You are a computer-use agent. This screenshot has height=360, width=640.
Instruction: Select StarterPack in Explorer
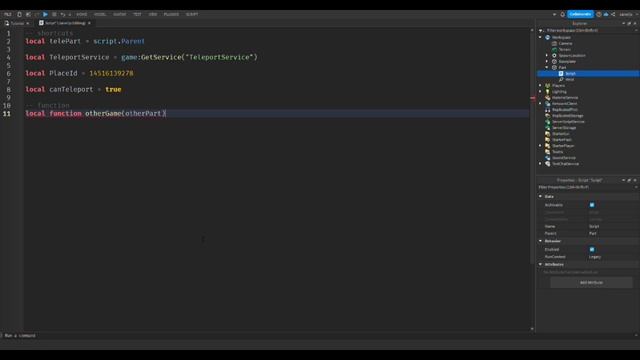click(x=562, y=140)
